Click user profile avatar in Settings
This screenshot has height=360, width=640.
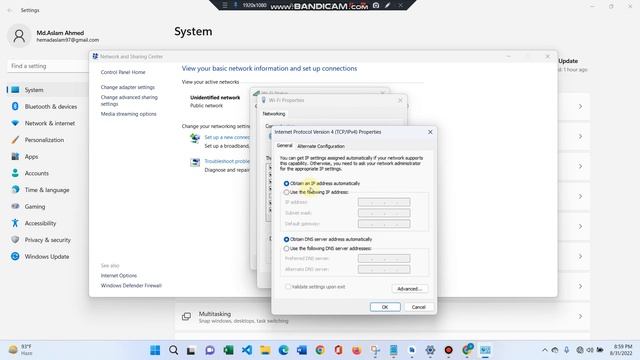(x=19, y=36)
